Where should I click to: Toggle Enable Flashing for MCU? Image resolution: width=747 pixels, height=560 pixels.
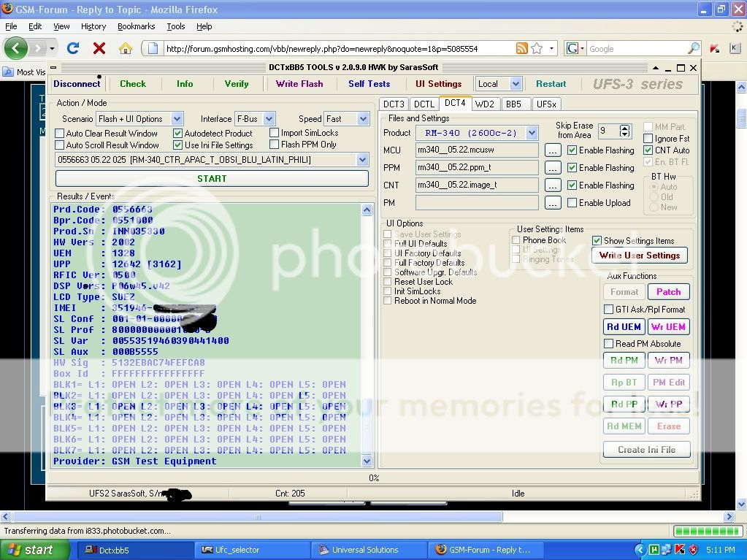click(572, 150)
